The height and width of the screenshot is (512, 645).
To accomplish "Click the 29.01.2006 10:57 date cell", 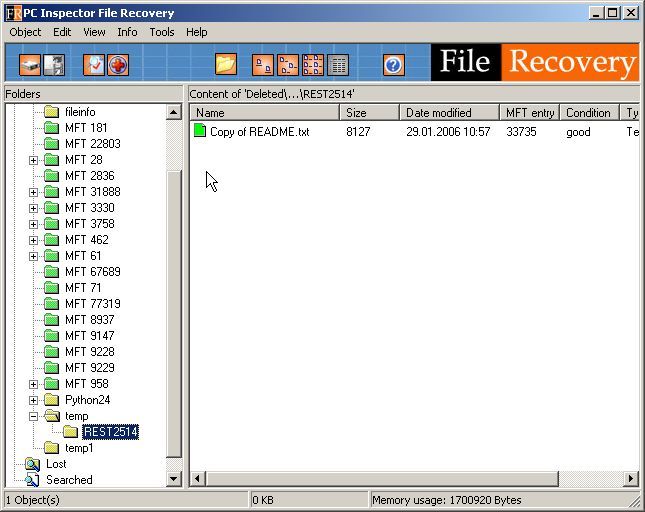I will (x=448, y=132).
